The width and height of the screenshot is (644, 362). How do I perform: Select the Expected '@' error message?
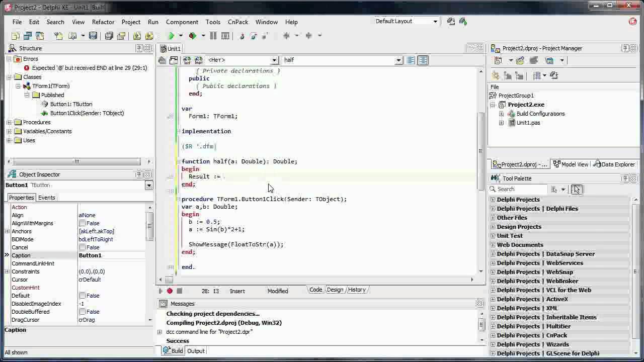[90, 68]
